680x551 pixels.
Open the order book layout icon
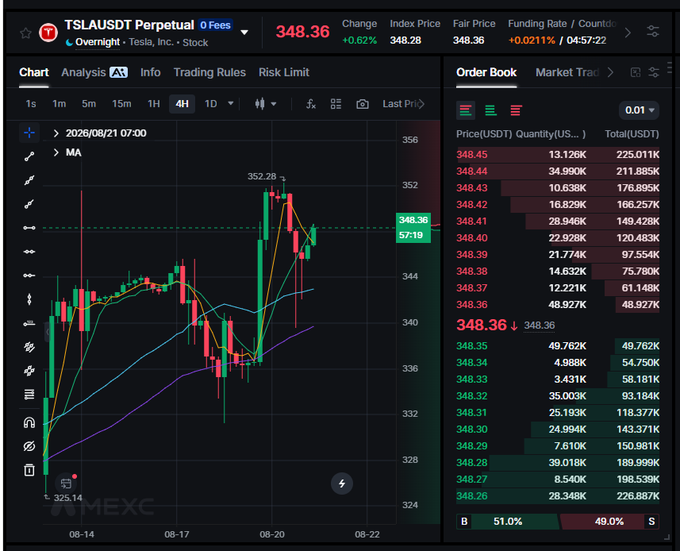635,72
